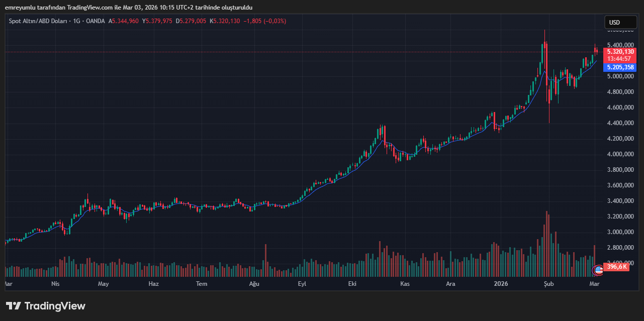Click the Haz label on time axis
The image size is (644, 321).
click(154, 284)
